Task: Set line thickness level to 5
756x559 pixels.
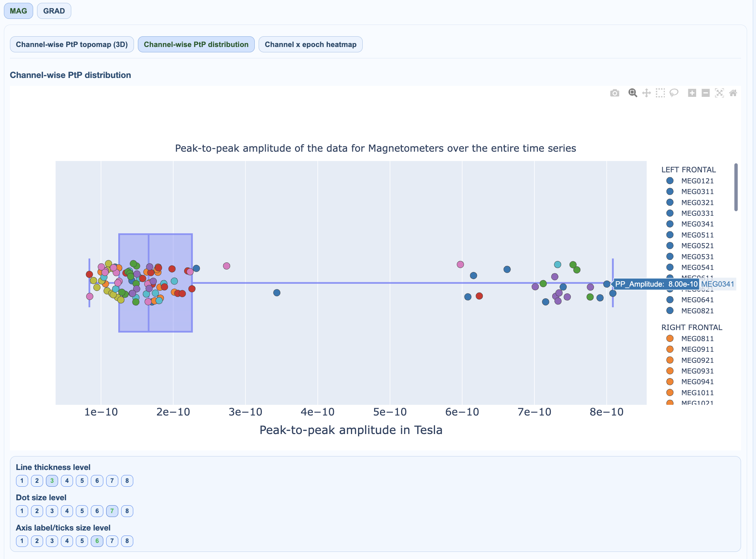Action: (x=82, y=481)
